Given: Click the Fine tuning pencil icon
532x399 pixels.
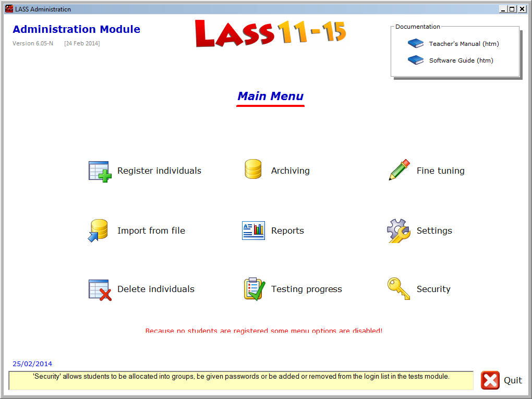Looking at the screenshot, I should click(400, 170).
